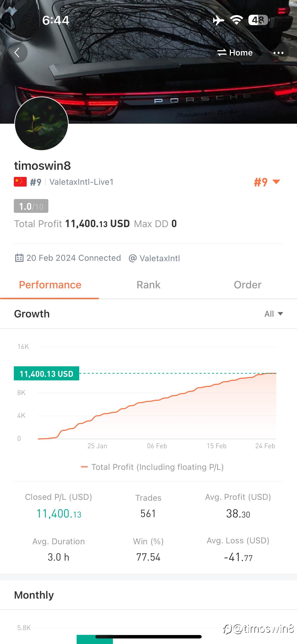Tap the green Monthly chart bar

click(95, 639)
